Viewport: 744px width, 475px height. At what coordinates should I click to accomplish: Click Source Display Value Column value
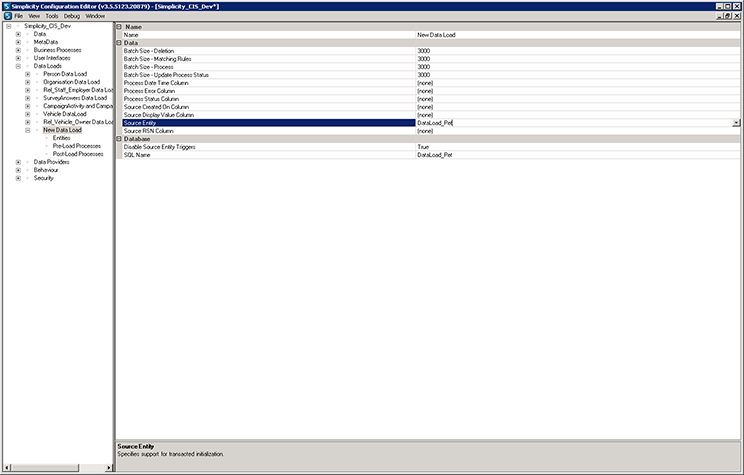[577, 115]
